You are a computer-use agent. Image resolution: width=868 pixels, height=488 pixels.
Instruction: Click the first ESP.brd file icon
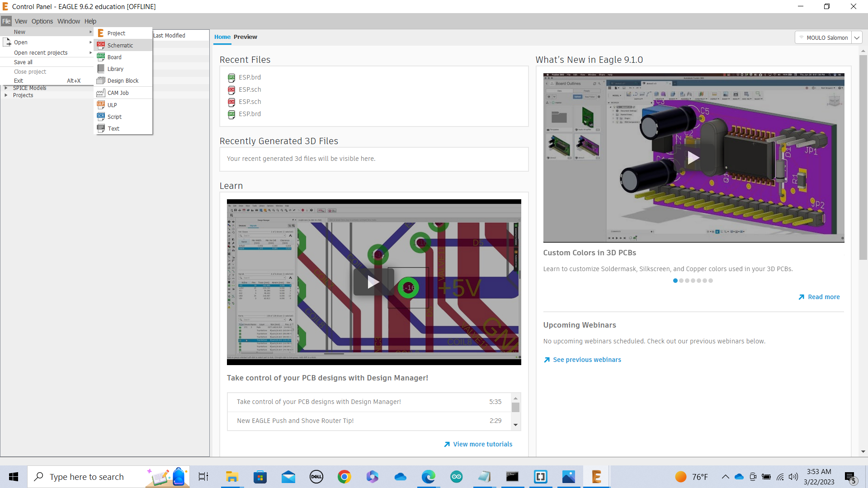click(x=231, y=77)
